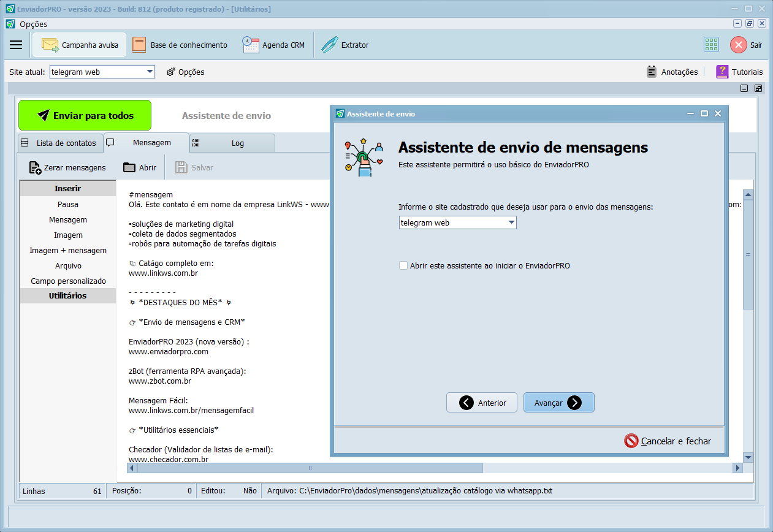773x532 pixels.
Task: Open Agenda CRM
Action: point(273,45)
